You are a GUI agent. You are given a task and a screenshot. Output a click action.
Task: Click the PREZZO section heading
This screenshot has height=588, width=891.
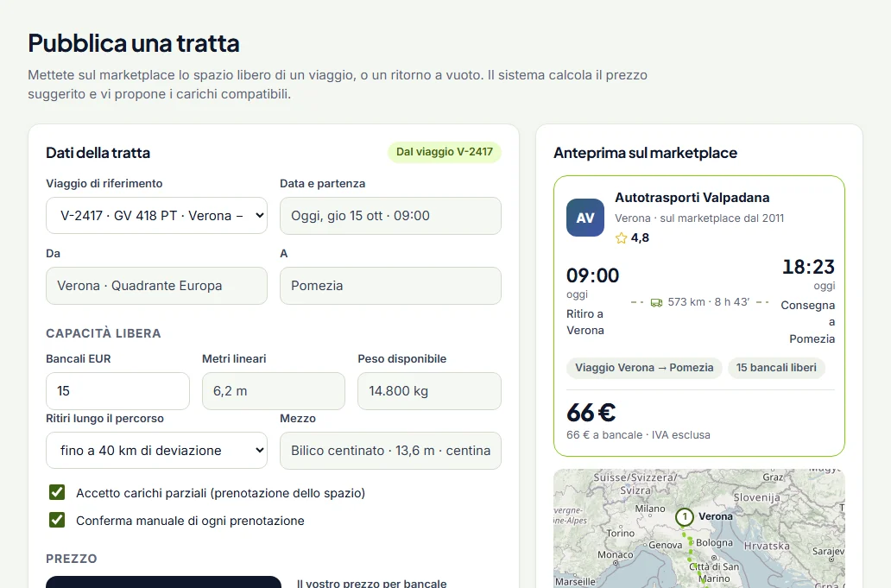click(x=72, y=559)
